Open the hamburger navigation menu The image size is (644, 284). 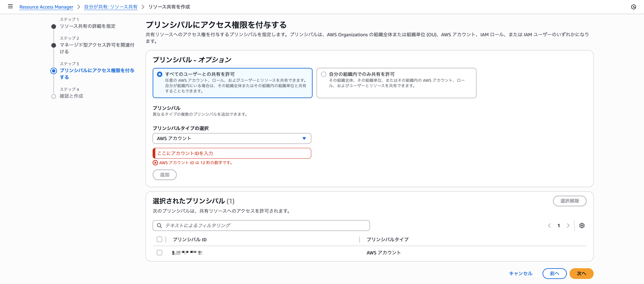point(10,7)
